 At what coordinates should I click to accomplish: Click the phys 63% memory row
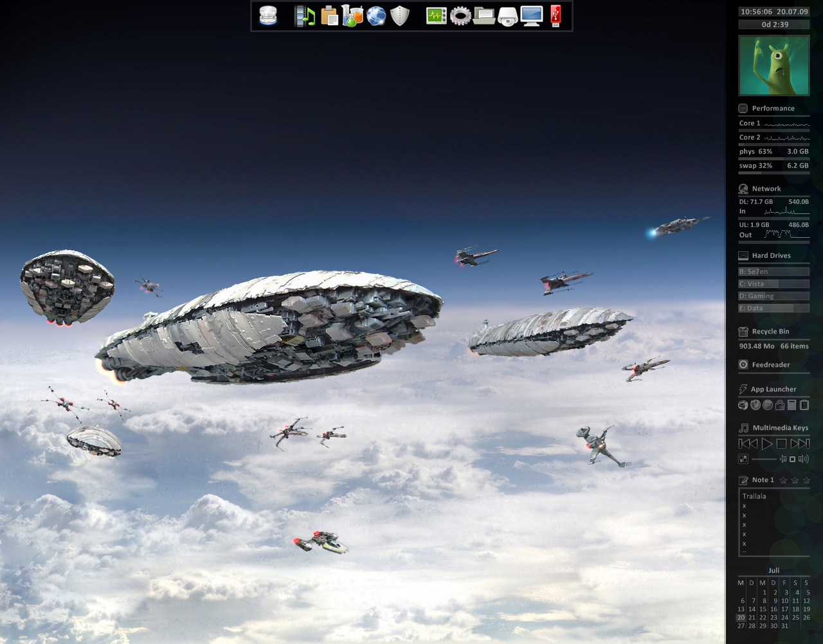[774, 152]
